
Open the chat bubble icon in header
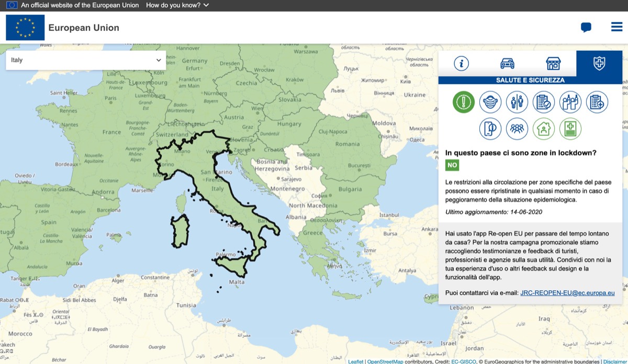(586, 28)
